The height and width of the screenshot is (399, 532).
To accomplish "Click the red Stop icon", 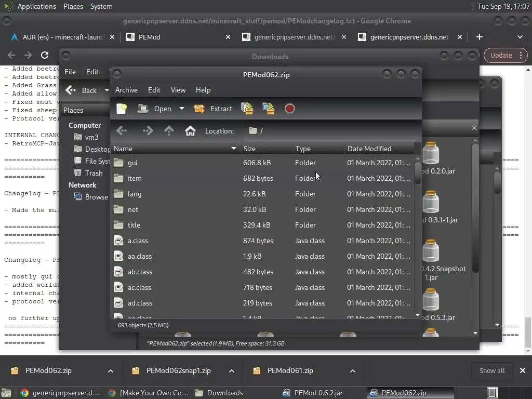I will (290, 109).
